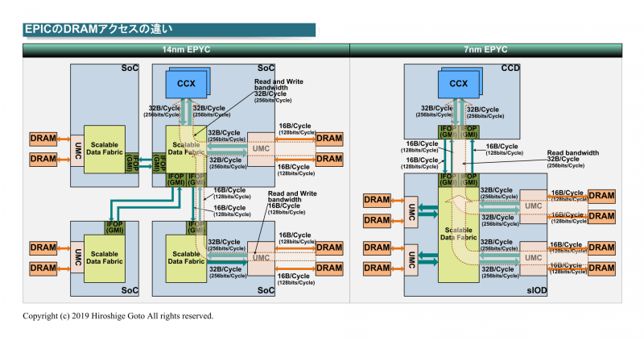Click Scalable Data Fabric in the upper-left SoC

point(105,148)
